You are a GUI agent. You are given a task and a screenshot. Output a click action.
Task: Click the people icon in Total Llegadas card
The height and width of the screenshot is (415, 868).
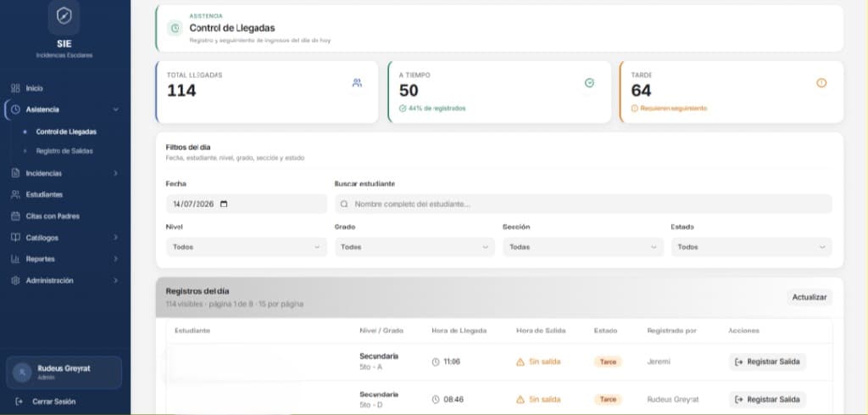coord(357,82)
